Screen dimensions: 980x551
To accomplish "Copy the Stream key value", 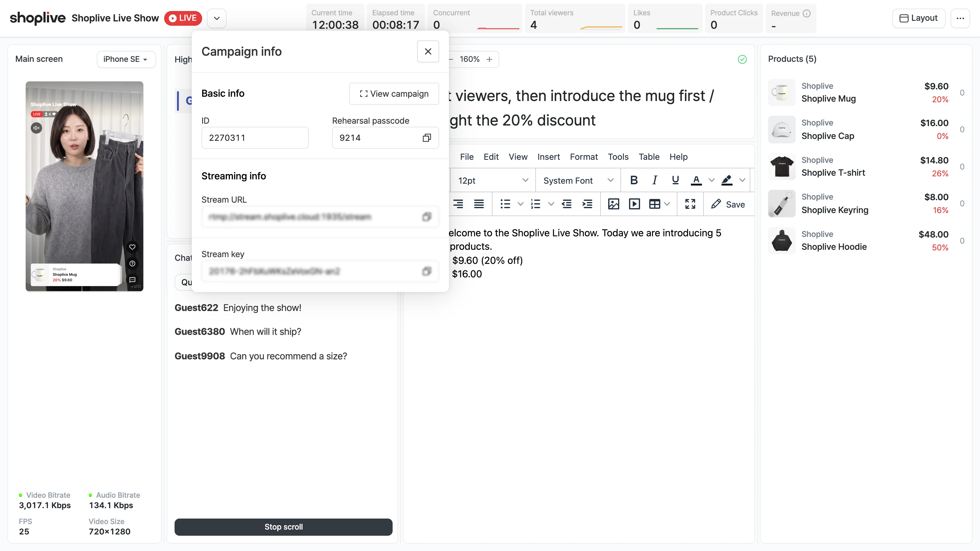I will [427, 271].
